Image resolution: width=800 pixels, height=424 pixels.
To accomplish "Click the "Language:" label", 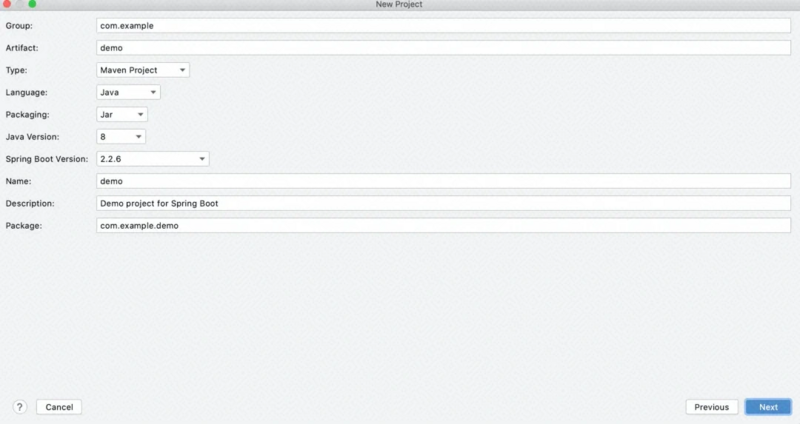I will [27, 92].
